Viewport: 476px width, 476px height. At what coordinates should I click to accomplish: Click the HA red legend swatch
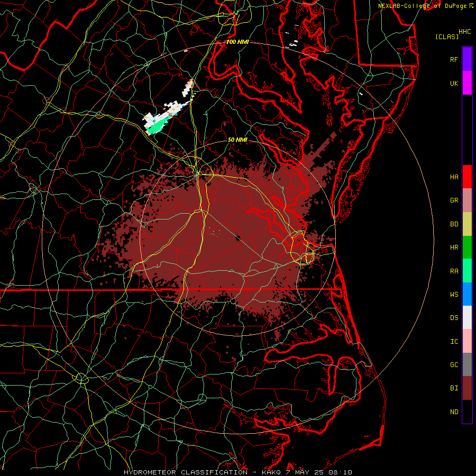(467, 177)
